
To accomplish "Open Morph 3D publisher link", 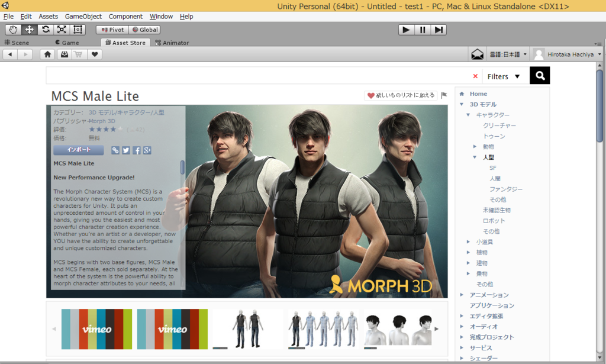I will click(x=102, y=121).
